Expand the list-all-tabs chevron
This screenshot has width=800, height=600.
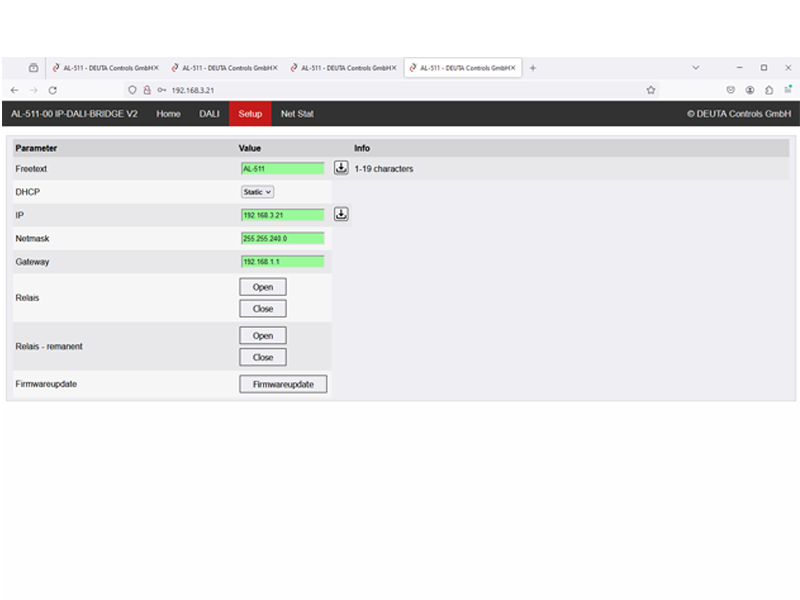coord(696,68)
